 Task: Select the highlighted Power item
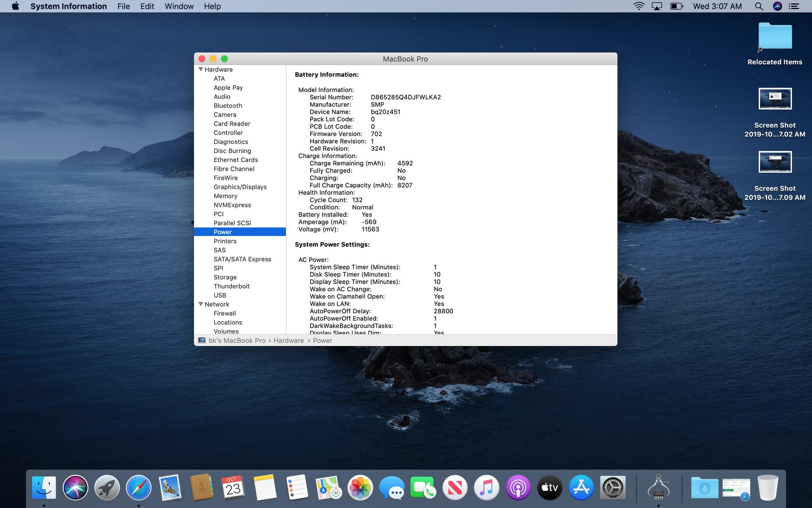[x=240, y=232]
